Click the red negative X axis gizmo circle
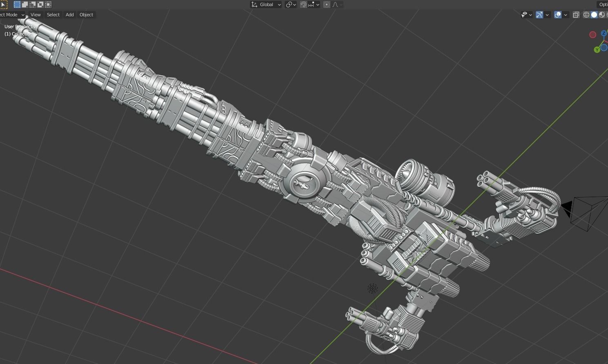The height and width of the screenshot is (364, 608). (593, 35)
